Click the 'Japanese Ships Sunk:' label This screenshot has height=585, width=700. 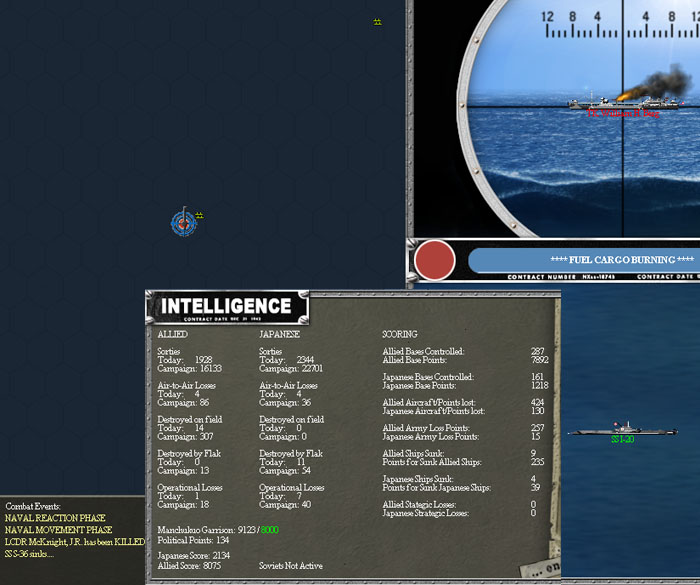click(x=418, y=479)
